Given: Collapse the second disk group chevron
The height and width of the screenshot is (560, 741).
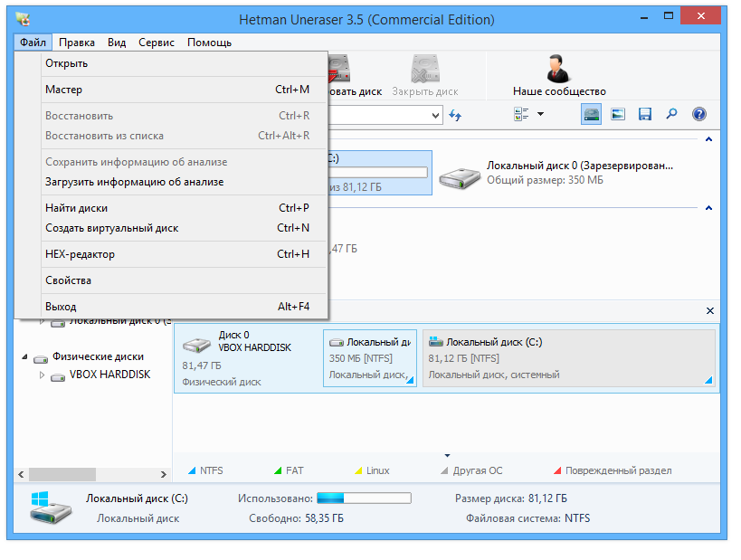Looking at the screenshot, I should [708, 208].
